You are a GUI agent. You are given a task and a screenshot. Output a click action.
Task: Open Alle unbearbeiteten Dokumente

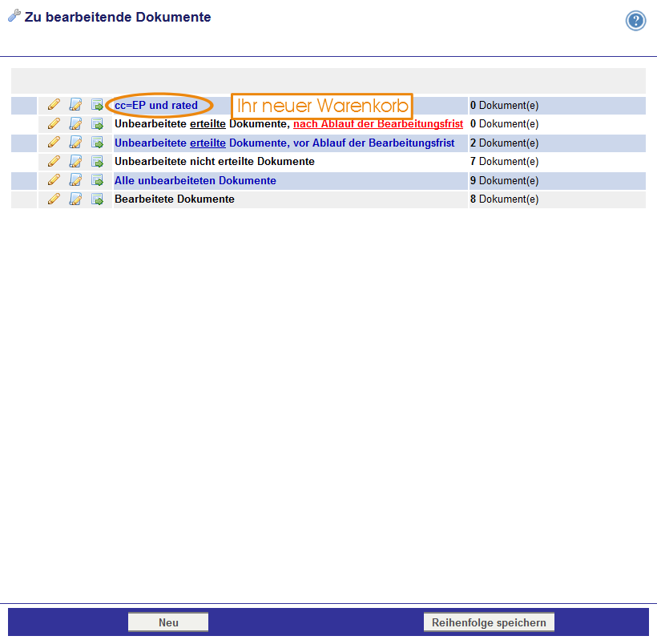195,180
